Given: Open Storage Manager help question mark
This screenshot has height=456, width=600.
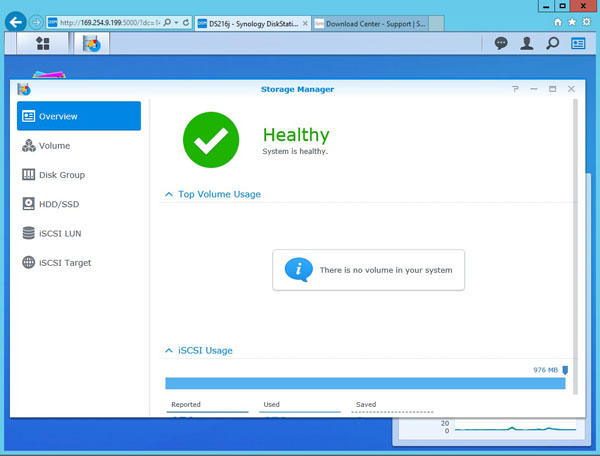Looking at the screenshot, I should coord(515,89).
